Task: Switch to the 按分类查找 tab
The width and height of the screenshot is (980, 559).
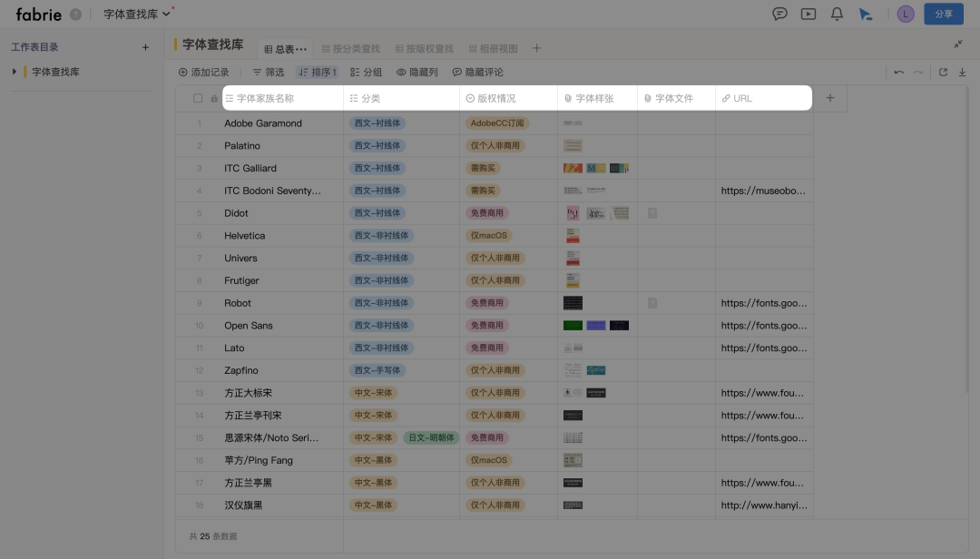Action: point(350,49)
